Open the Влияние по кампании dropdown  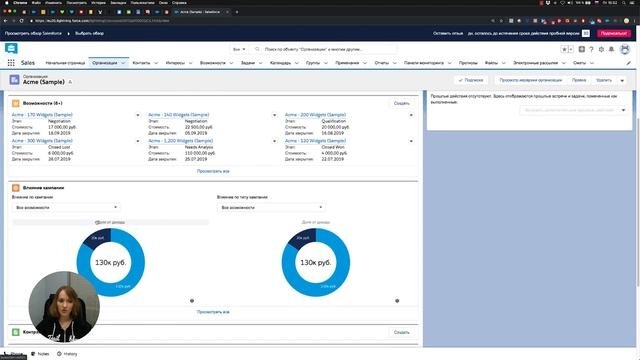pos(66,208)
